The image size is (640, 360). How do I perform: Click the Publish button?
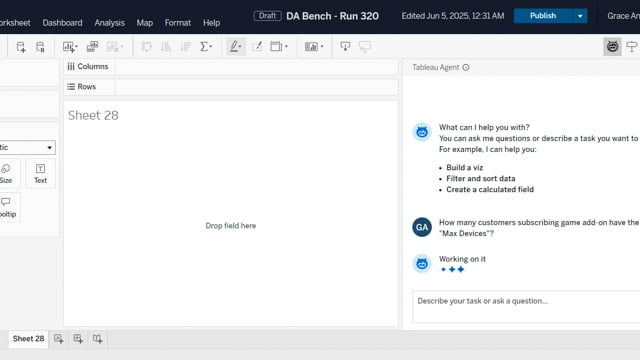[x=543, y=16]
